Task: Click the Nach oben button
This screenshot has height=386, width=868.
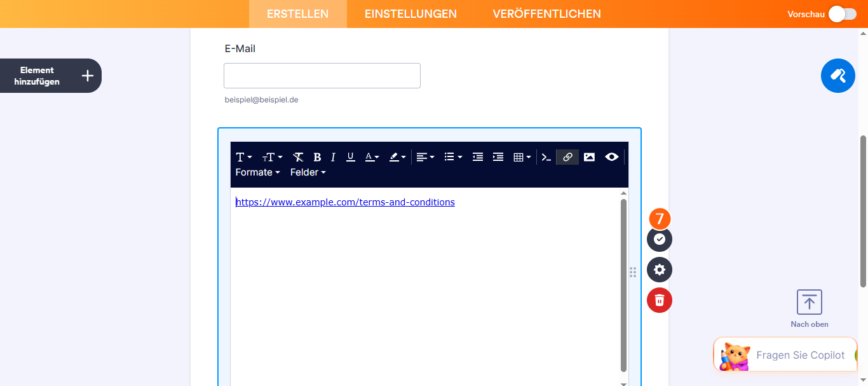Action: pos(809,309)
